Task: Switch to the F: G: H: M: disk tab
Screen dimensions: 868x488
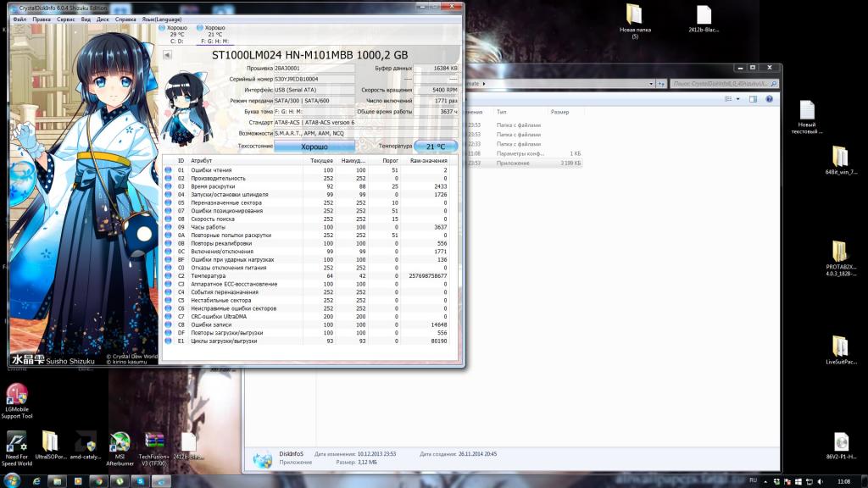Action: pyautogui.click(x=213, y=34)
